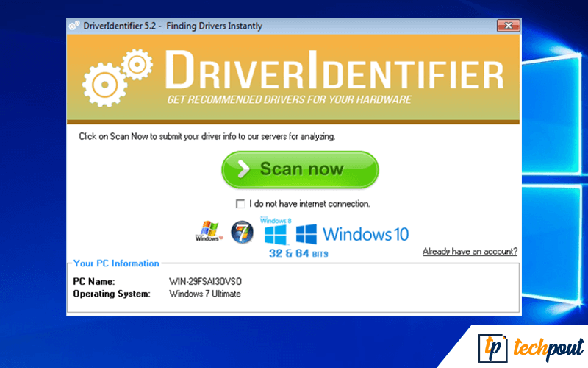Screen dimensions: 588x368
Task: Click the Windows 7 orb logo
Action: coord(242,232)
